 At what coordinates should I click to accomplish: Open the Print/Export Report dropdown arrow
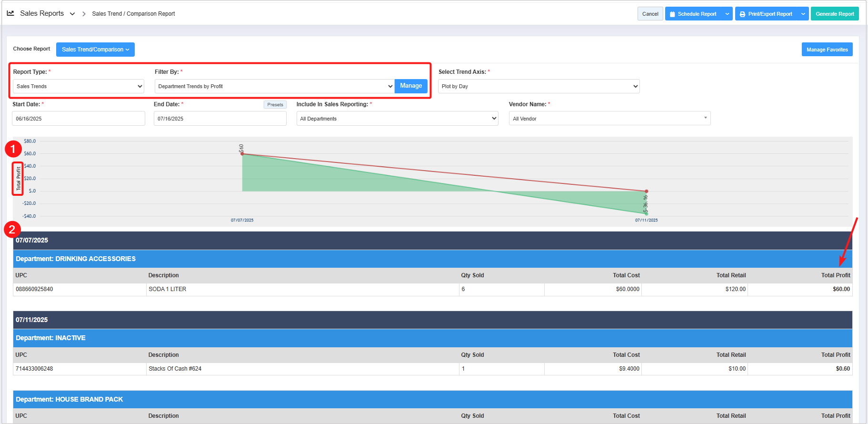pos(803,14)
